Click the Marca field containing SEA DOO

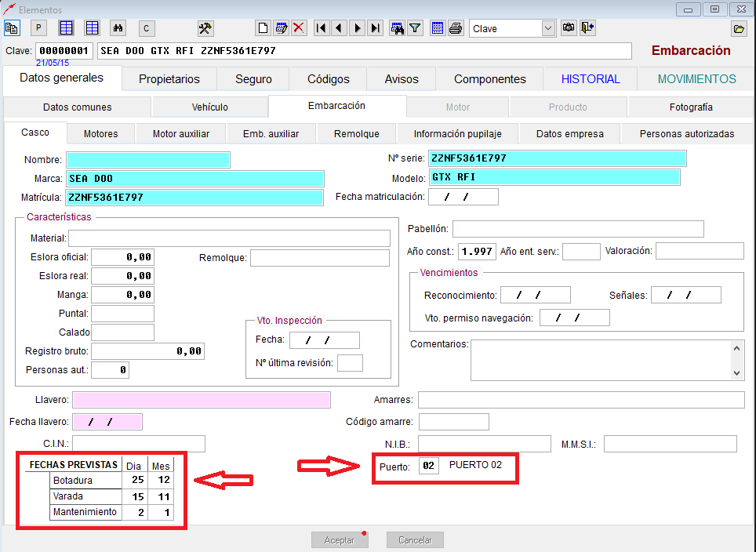[194, 178]
